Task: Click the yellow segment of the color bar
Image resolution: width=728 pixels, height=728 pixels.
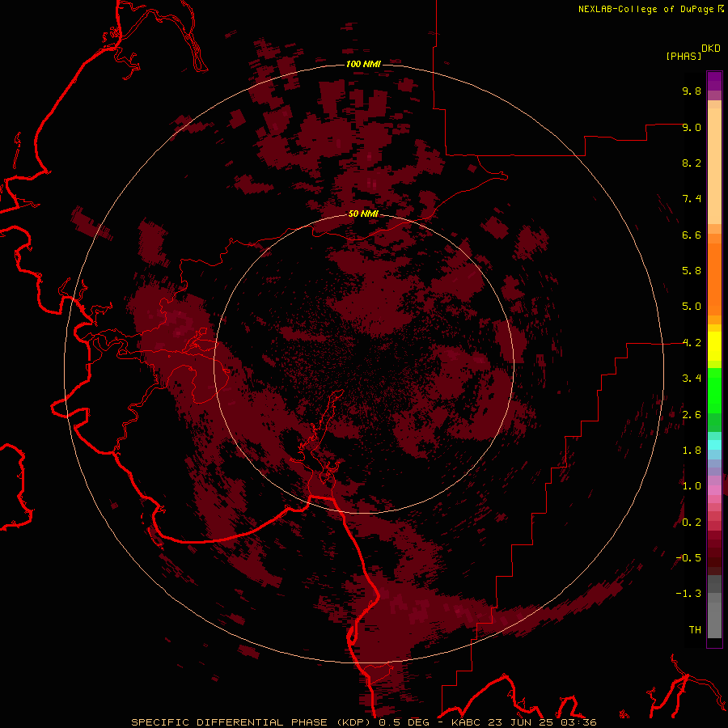Action: (714, 346)
